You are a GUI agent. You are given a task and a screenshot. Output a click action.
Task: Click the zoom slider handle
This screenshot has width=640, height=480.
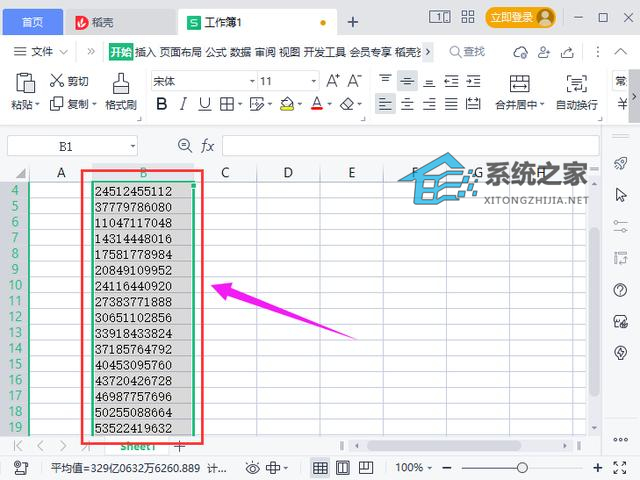(522, 468)
